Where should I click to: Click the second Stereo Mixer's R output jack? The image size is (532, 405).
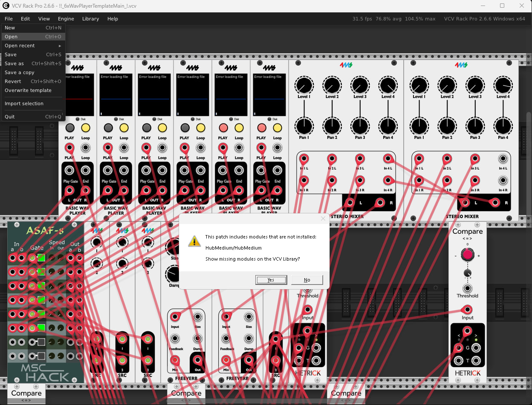pos(495,203)
